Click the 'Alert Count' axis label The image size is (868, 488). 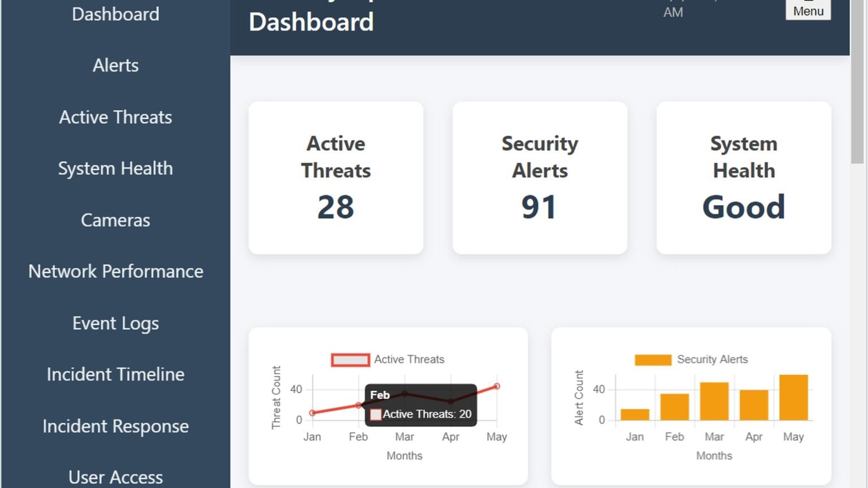(x=579, y=398)
